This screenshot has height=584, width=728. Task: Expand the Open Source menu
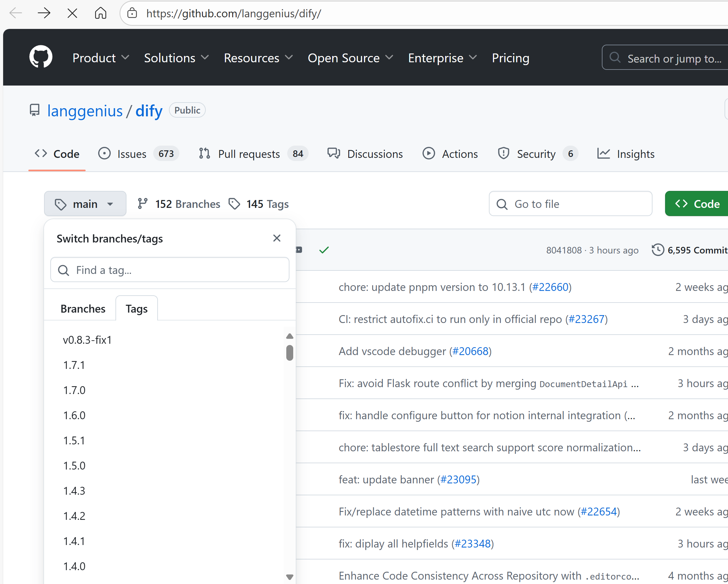pyautogui.click(x=350, y=58)
